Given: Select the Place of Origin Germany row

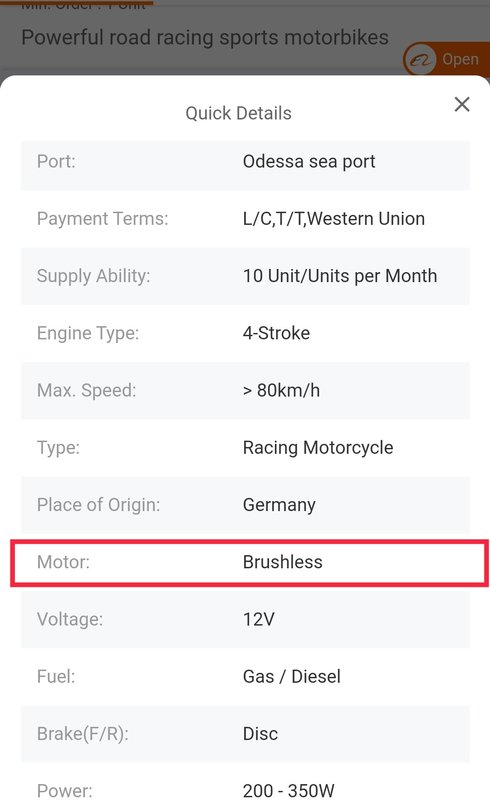Looking at the screenshot, I should [245, 505].
